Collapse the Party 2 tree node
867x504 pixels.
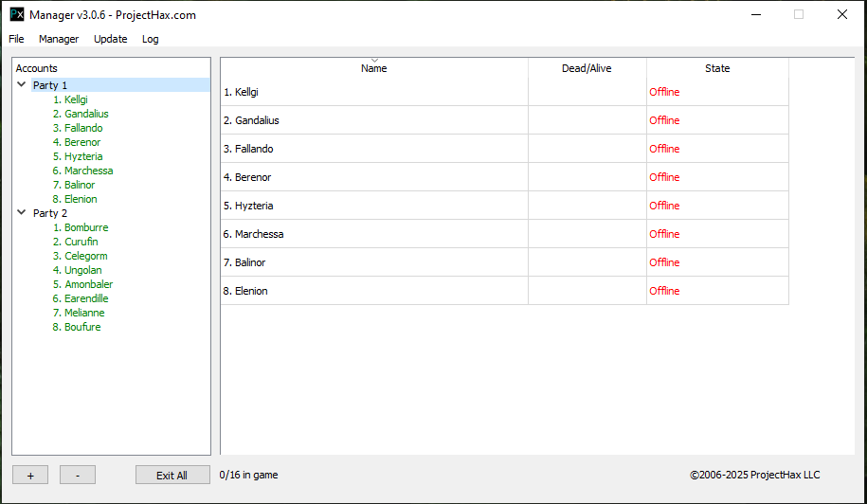click(x=22, y=213)
